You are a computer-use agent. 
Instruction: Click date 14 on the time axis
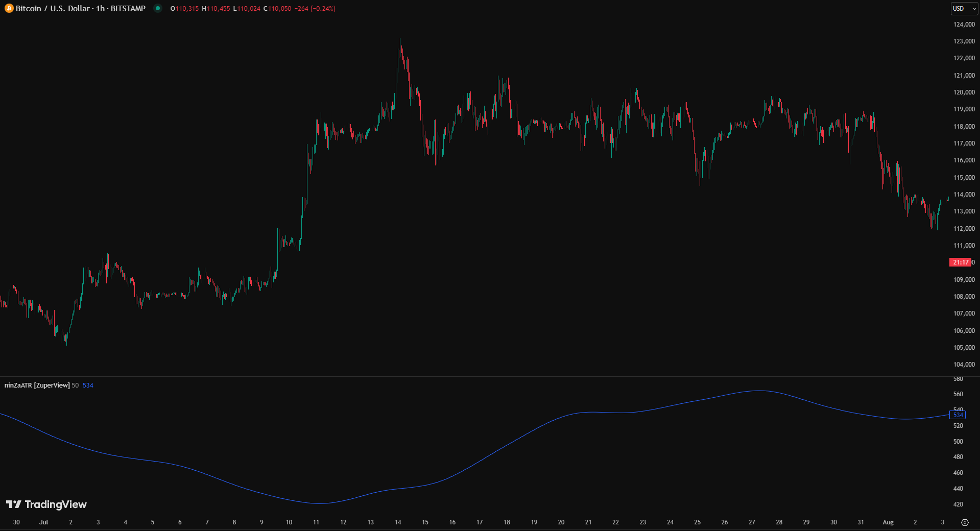398,522
